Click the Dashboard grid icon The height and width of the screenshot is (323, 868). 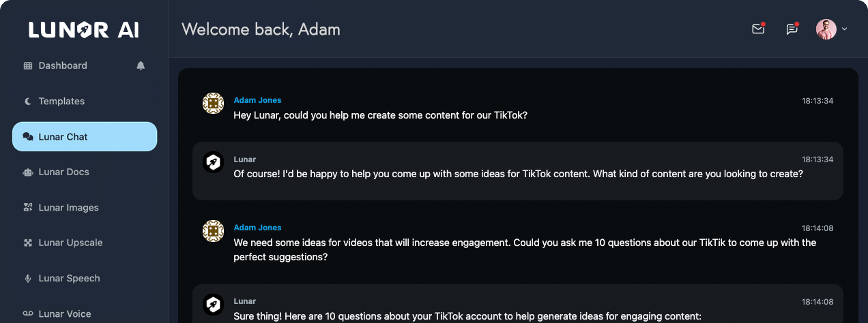pyautogui.click(x=28, y=66)
